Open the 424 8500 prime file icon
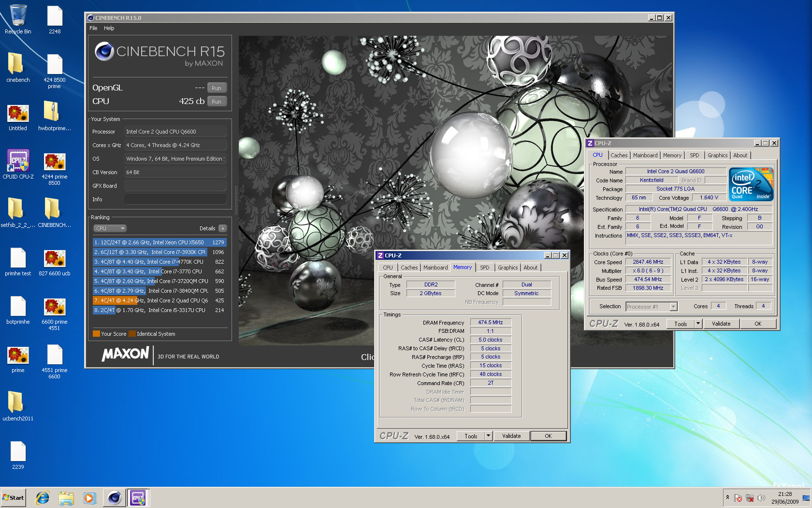The height and width of the screenshot is (508, 812). coord(55,71)
